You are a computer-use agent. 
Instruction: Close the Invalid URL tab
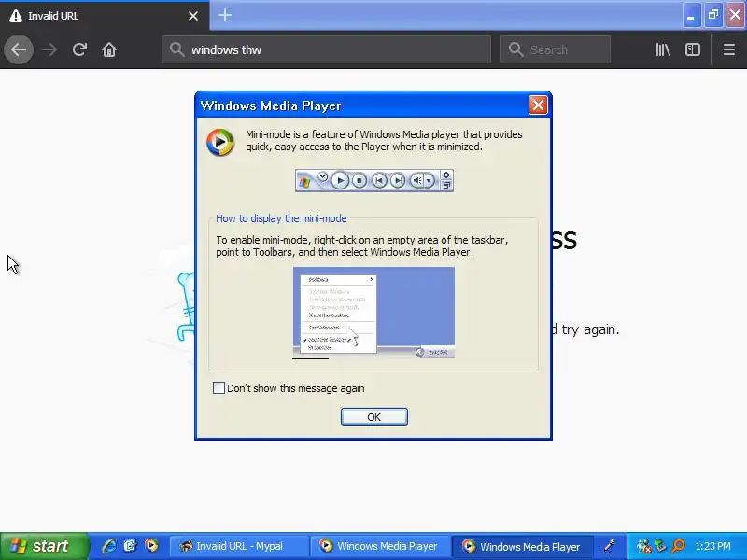[193, 16]
